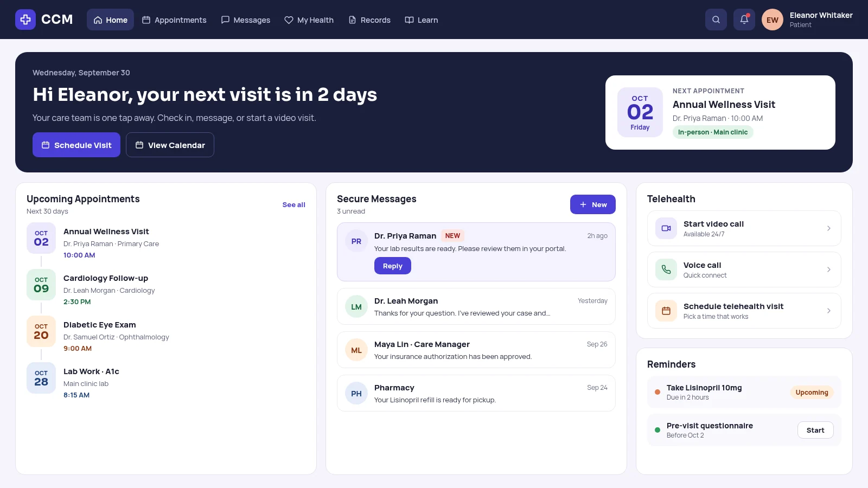Click the In-person · Main clinic tag
The image size is (868, 488).
click(x=713, y=132)
